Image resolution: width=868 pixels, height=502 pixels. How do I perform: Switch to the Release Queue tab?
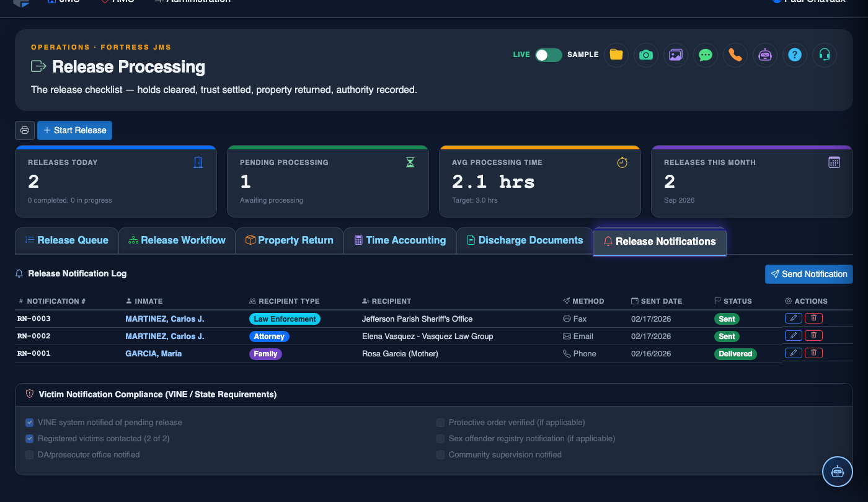(x=66, y=240)
